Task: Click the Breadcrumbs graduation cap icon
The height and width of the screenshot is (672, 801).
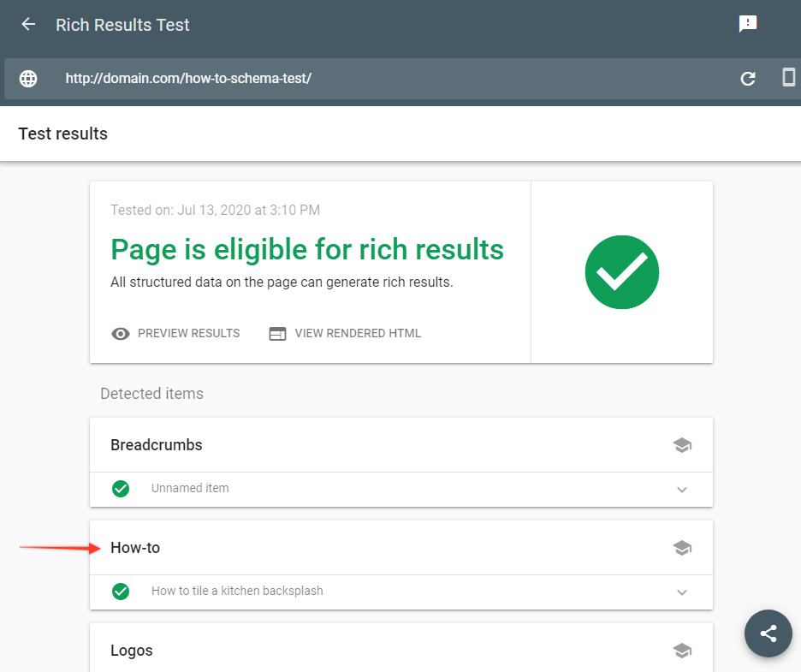Action: coord(682,445)
